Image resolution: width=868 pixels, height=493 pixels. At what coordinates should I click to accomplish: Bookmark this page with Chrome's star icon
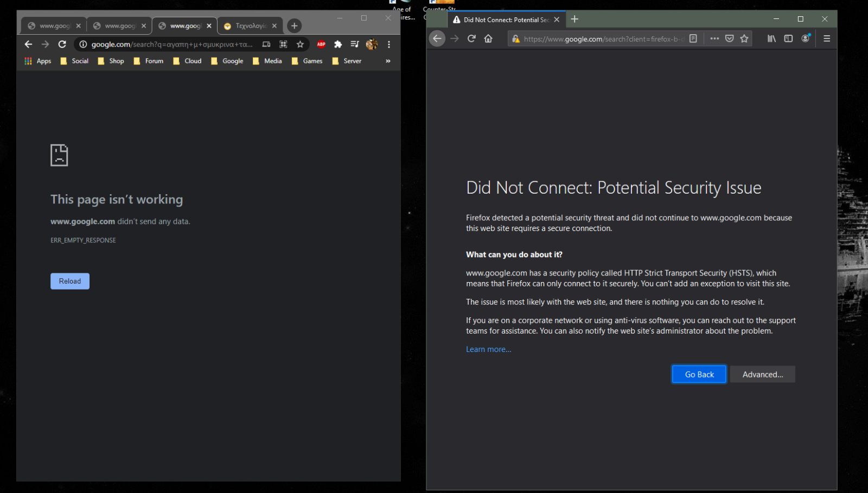[x=300, y=44]
